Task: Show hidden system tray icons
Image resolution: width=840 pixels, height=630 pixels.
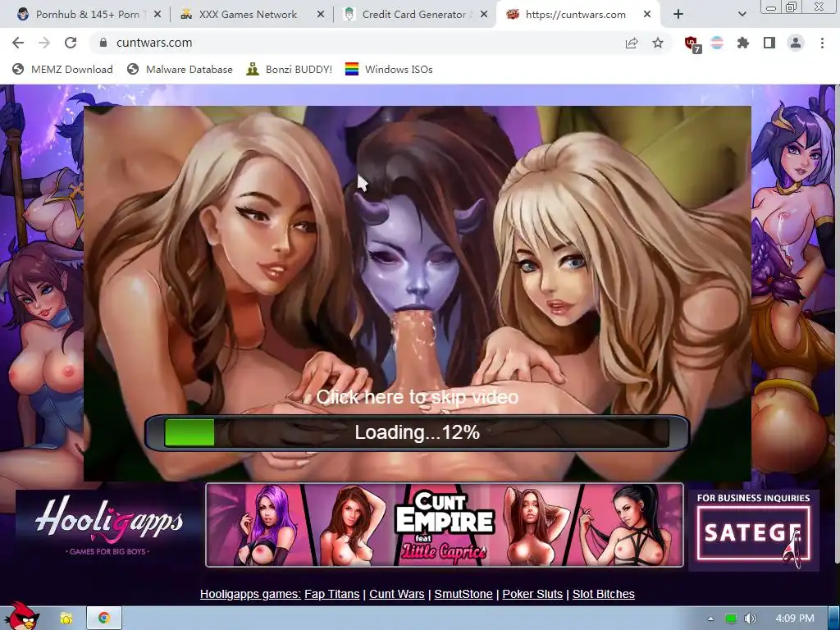Action: (x=710, y=619)
